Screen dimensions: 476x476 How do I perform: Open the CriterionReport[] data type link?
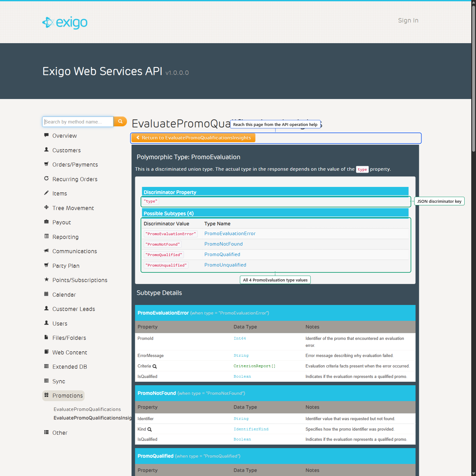click(x=255, y=366)
